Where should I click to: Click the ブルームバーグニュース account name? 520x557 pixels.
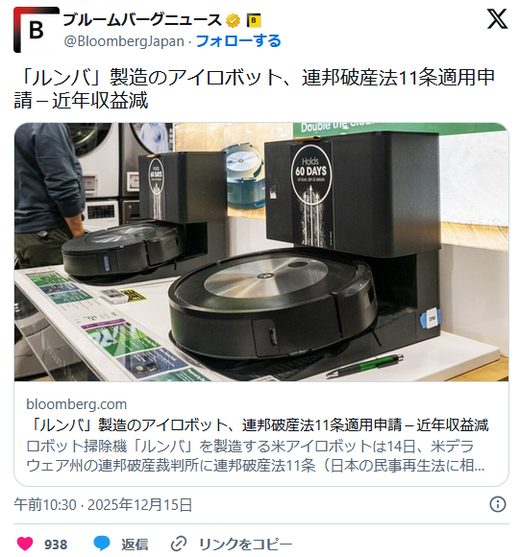click(x=142, y=20)
